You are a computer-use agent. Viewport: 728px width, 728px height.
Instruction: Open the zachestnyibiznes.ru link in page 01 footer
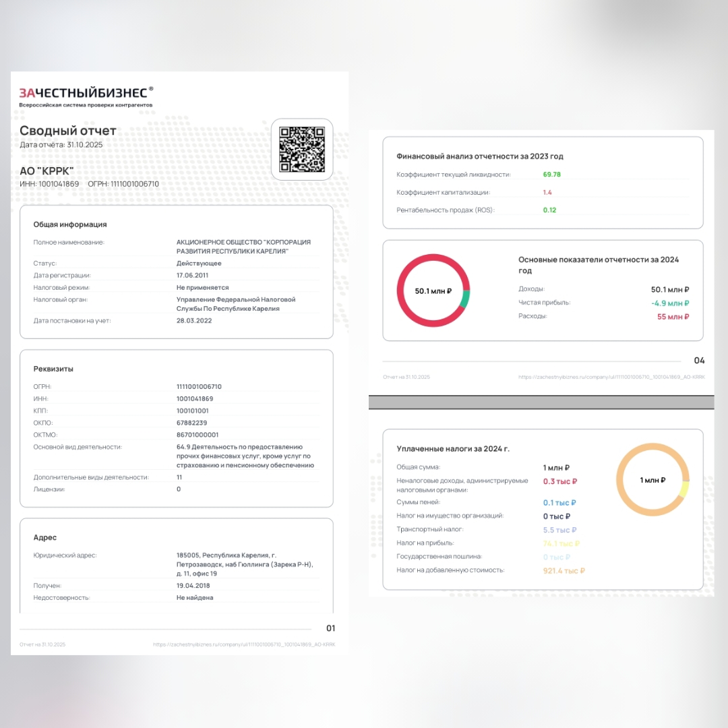point(244,644)
